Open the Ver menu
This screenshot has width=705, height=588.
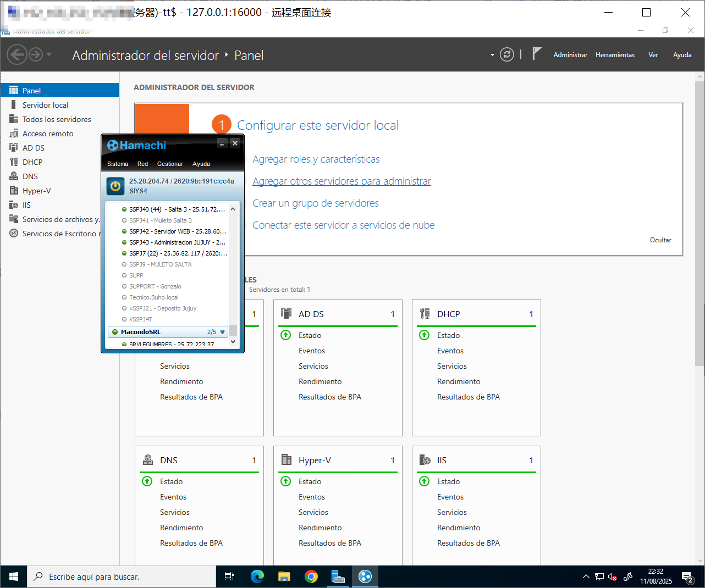click(653, 55)
